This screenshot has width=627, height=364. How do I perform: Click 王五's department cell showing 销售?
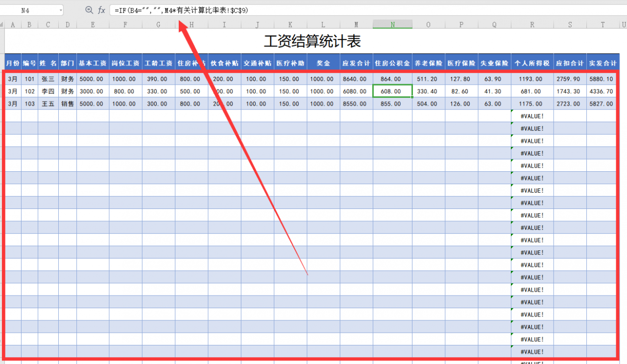[67, 103]
